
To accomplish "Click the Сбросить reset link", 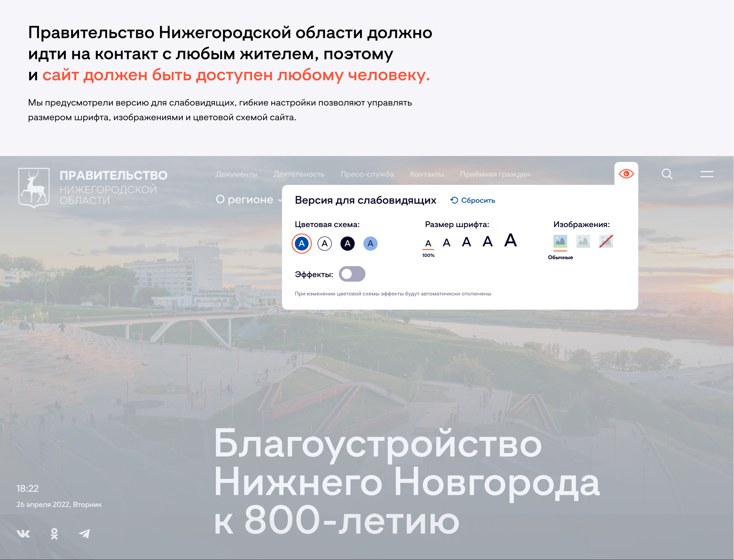I will coord(472,200).
